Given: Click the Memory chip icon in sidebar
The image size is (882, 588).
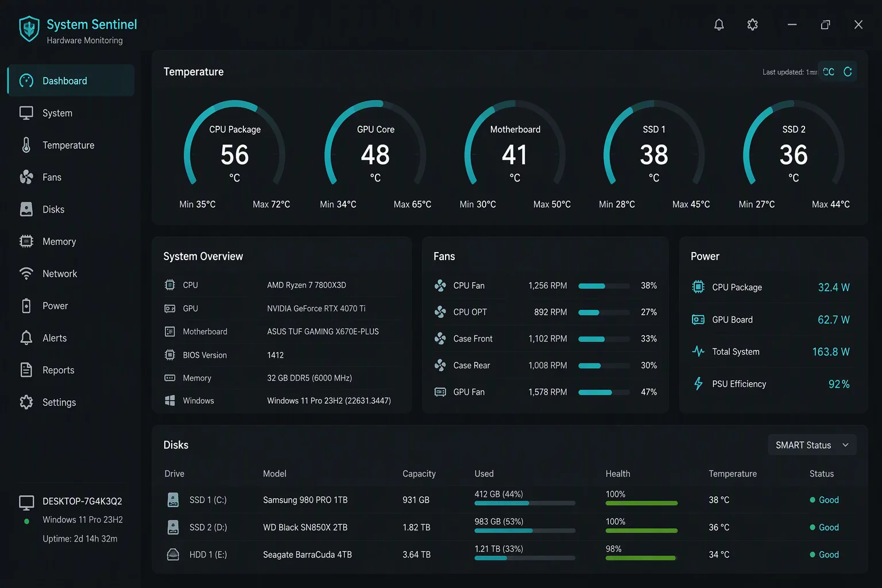Looking at the screenshot, I should (26, 242).
